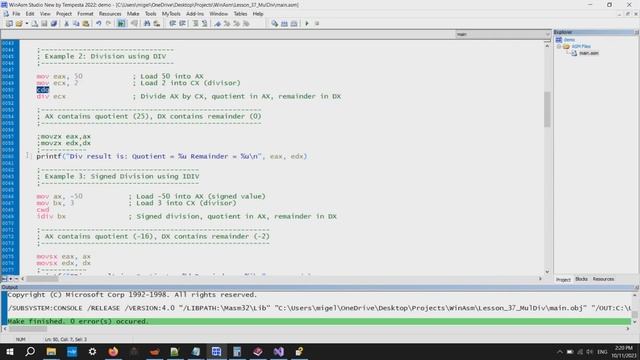
Task: Click the editor horizontal scrollbar thumb
Action: tap(42, 279)
